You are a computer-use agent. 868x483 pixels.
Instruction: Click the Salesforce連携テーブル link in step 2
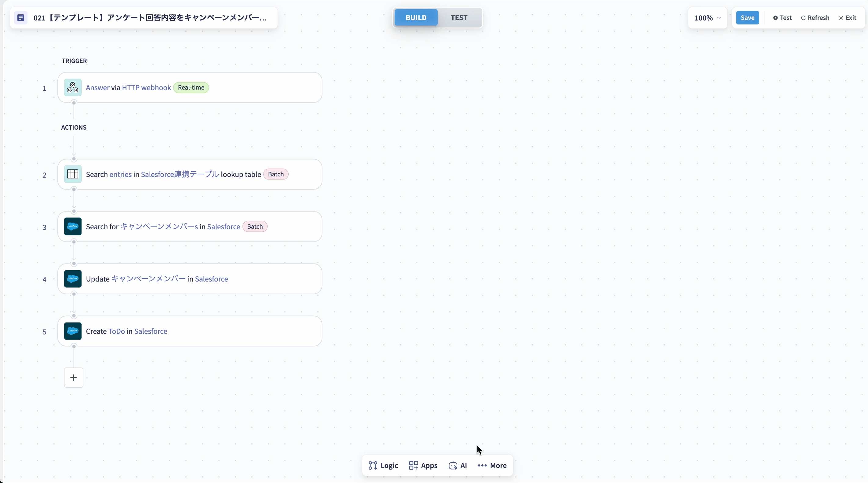[180, 174]
